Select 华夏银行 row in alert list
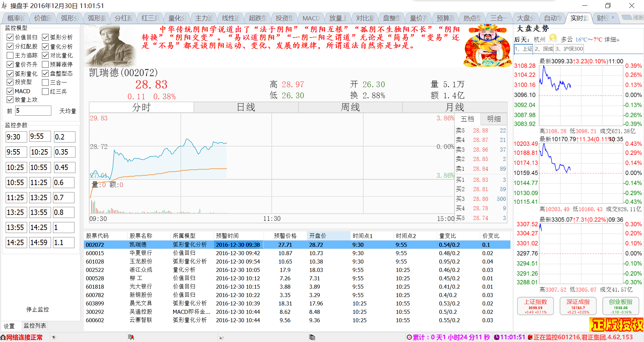 click(x=297, y=253)
